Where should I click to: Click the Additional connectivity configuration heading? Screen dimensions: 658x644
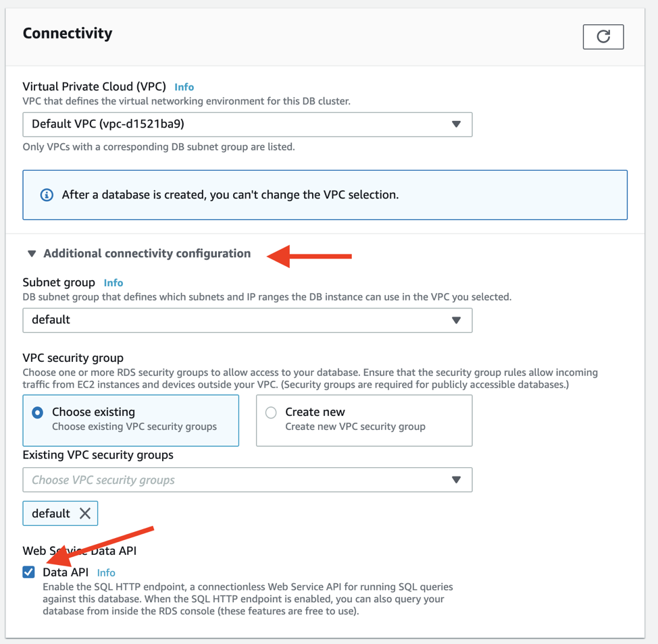click(x=147, y=254)
